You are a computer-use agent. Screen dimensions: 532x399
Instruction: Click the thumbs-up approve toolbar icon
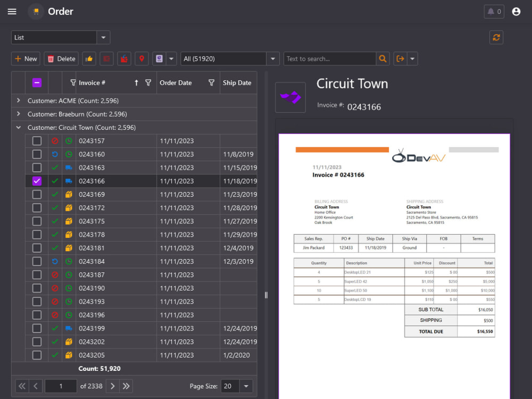click(x=89, y=59)
